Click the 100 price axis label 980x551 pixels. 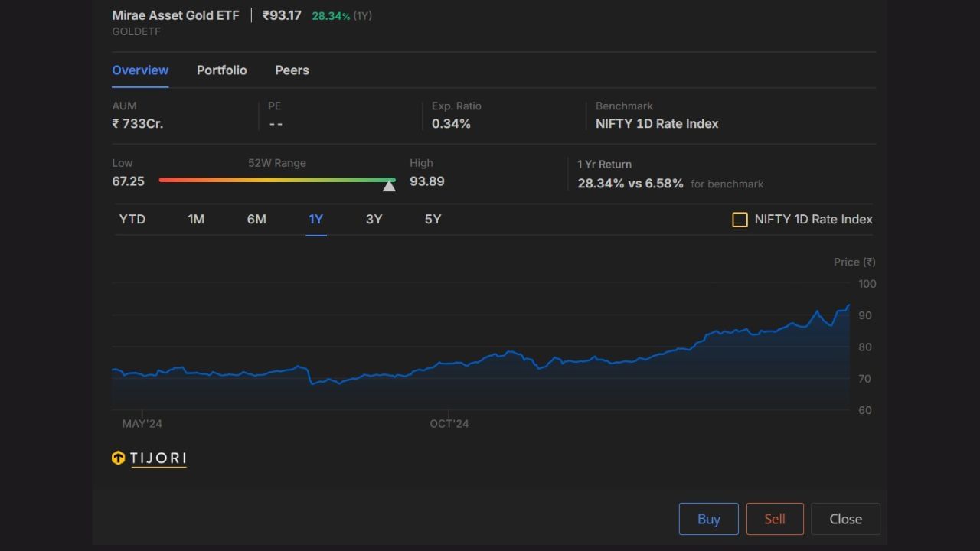(x=867, y=284)
